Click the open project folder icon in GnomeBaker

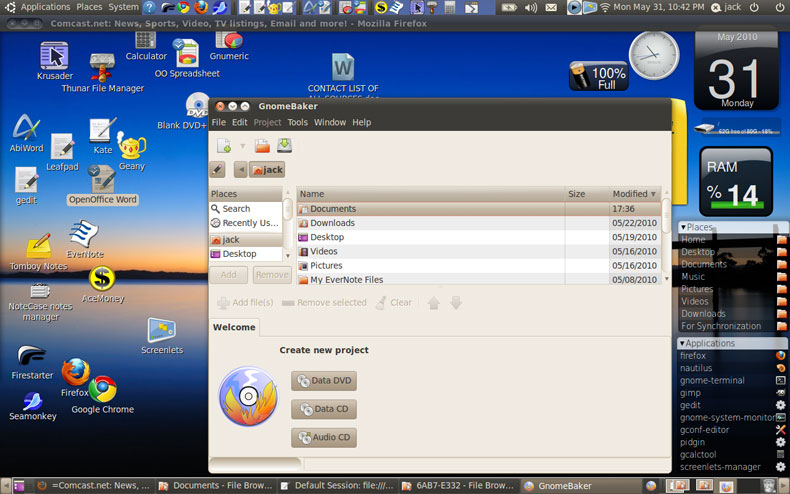[262, 146]
